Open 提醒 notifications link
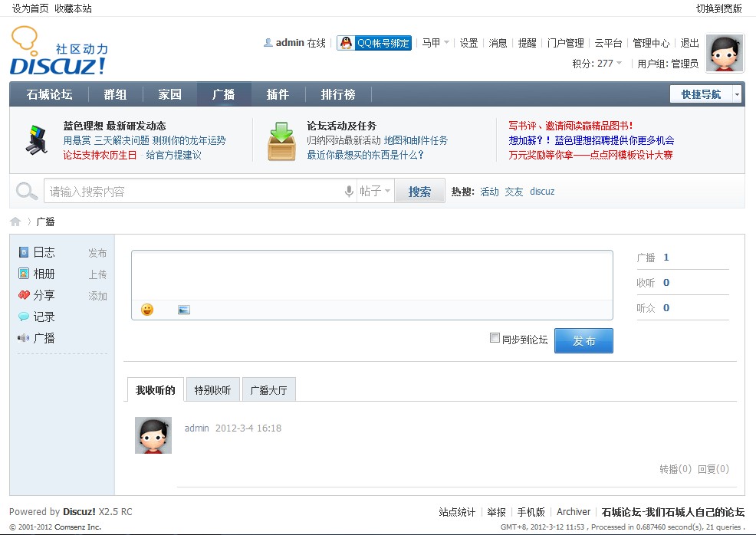The height and width of the screenshot is (535, 756). pos(527,43)
